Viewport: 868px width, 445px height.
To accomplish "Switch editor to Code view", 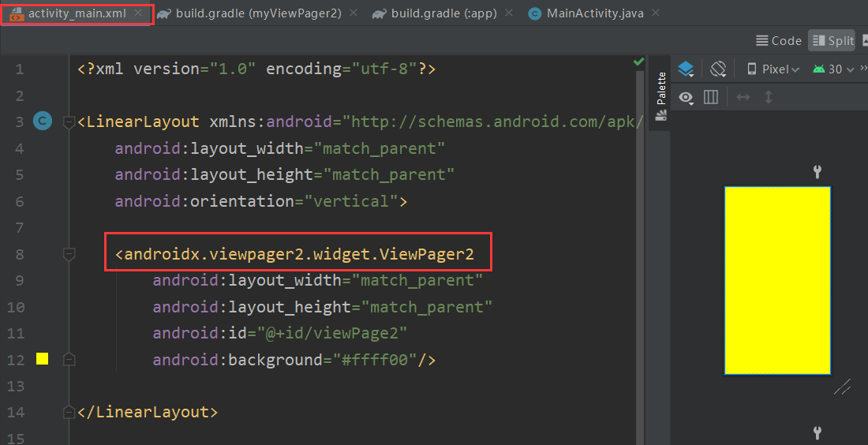I will 778,40.
